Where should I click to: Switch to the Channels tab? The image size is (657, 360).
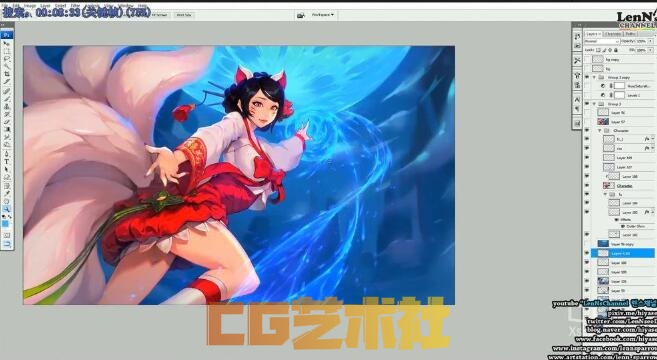pyautogui.click(x=613, y=34)
